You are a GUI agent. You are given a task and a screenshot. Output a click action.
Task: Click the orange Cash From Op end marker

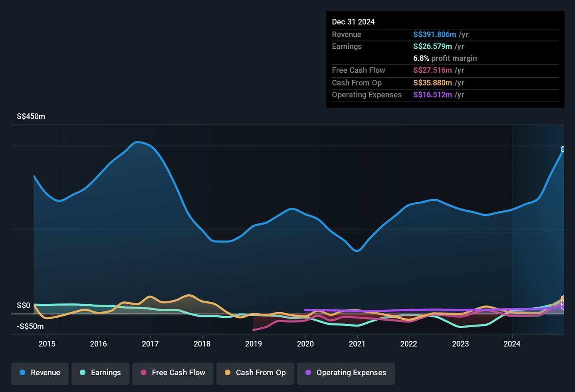563,299
